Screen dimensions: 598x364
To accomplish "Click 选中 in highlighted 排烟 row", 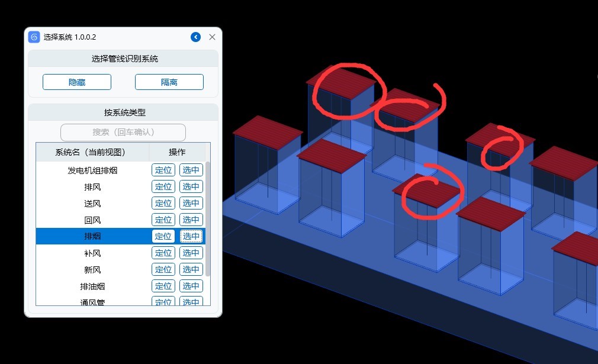I will (x=191, y=237).
